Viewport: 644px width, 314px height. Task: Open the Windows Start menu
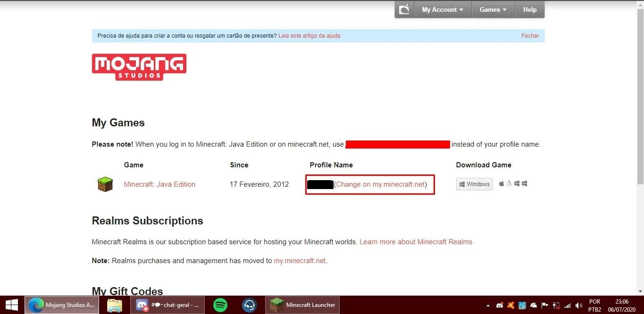click(12, 305)
